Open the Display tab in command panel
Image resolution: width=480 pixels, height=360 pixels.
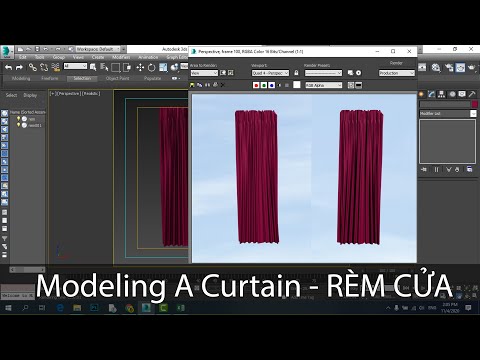[462, 94]
